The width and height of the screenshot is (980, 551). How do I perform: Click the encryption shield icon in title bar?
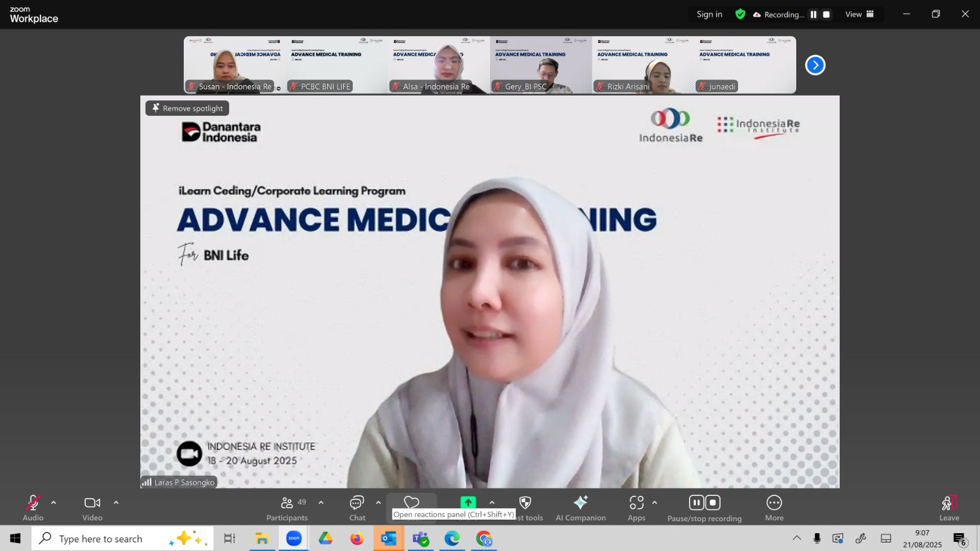pos(741,14)
